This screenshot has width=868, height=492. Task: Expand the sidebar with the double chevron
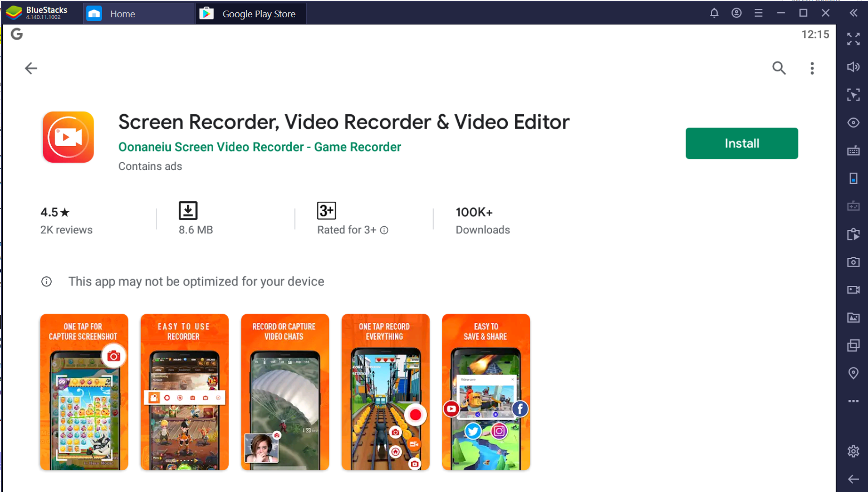tap(853, 12)
